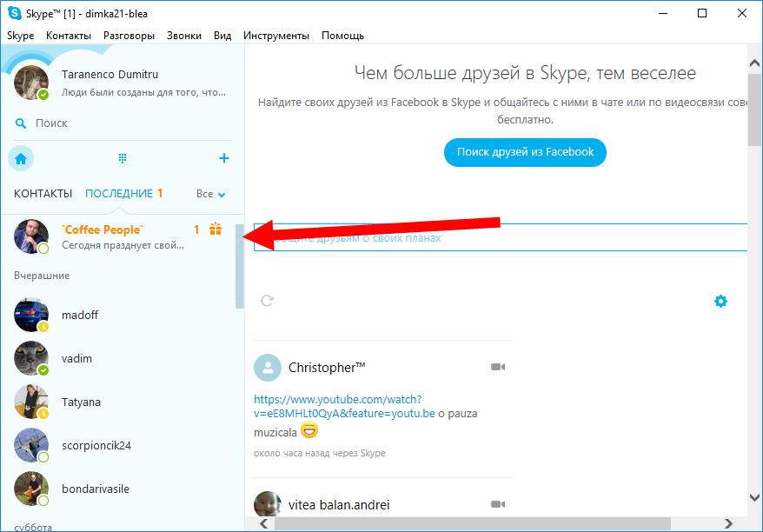This screenshot has width=763, height=532.
Task: Open the Home view icon
Action: pyautogui.click(x=21, y=159)
